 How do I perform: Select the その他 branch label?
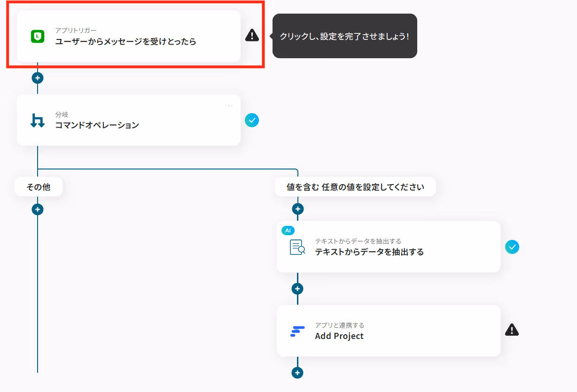click(39, 187)
